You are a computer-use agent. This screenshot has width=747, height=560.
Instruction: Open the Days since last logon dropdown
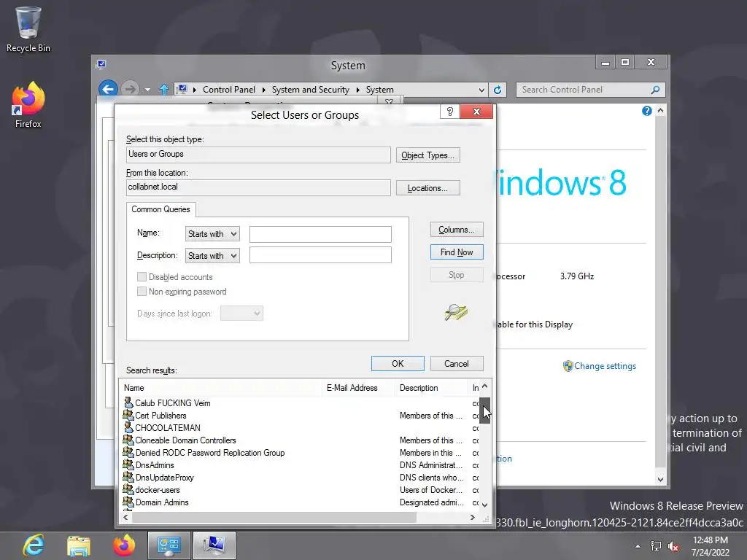241,314
